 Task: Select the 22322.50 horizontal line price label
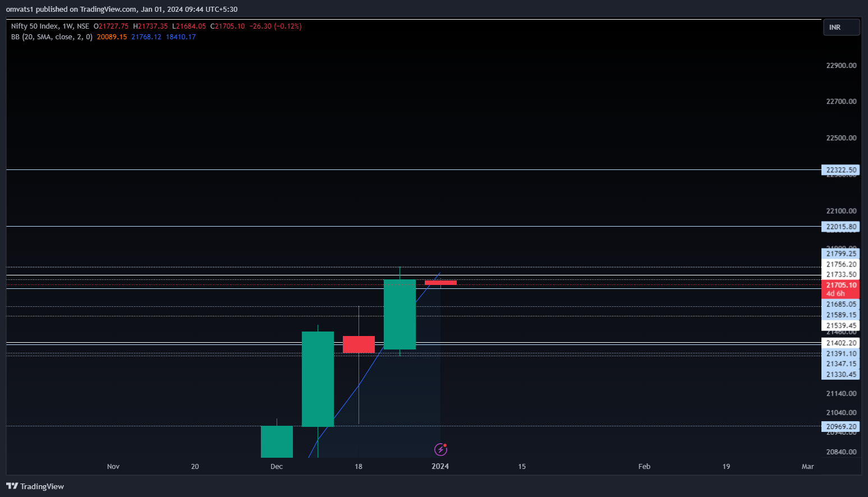tap(841, 170)
